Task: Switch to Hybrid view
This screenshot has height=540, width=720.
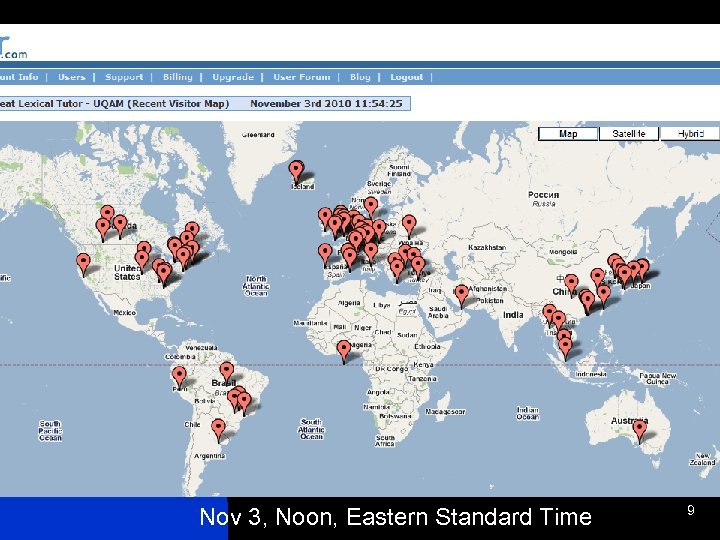Action: pyautogui.click(x=691, y=134)
